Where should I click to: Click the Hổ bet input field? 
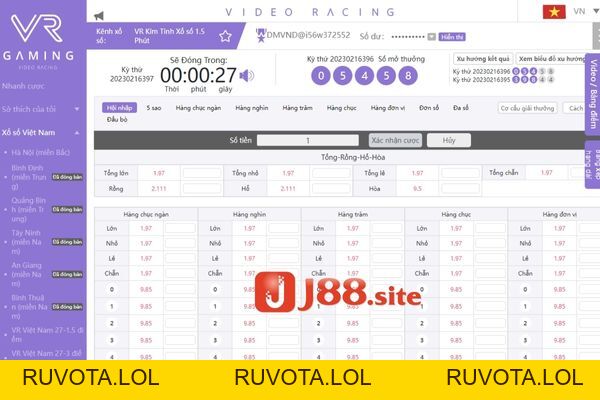pos(331,188)
